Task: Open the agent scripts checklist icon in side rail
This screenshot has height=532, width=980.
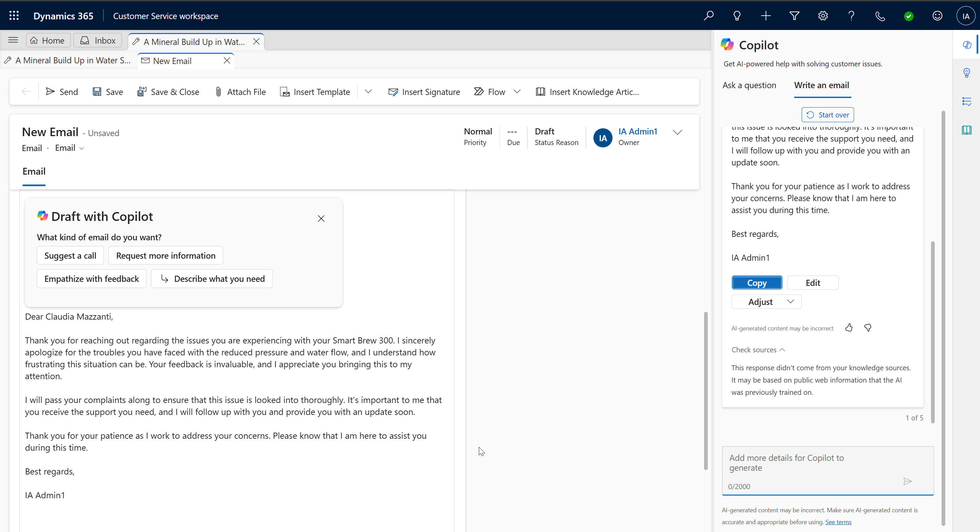Action: (x=967, y=101)
